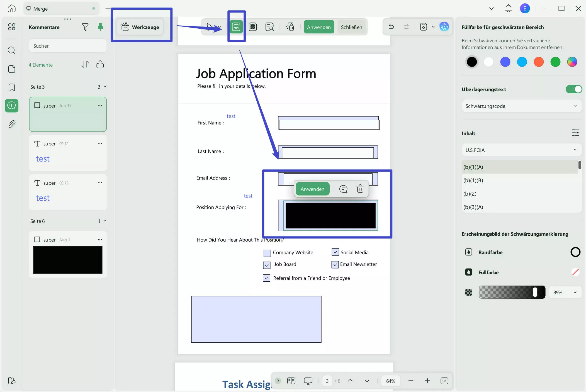Click the save document icon

coord(423,27)
